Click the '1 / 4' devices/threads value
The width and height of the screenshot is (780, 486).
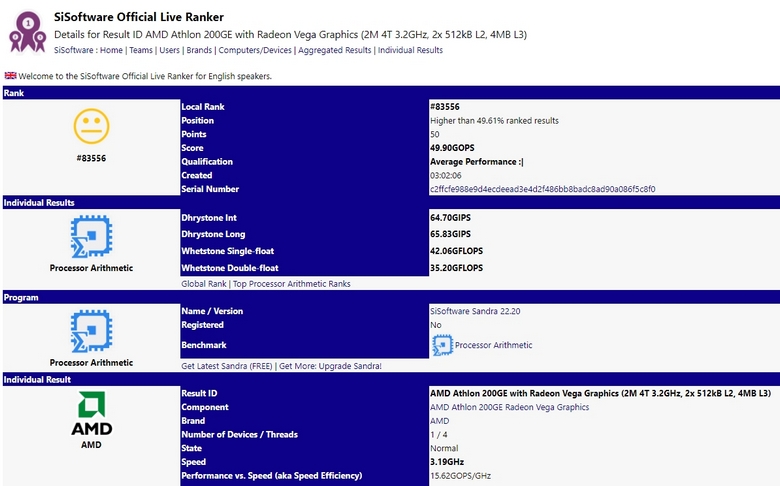point(439,434)
